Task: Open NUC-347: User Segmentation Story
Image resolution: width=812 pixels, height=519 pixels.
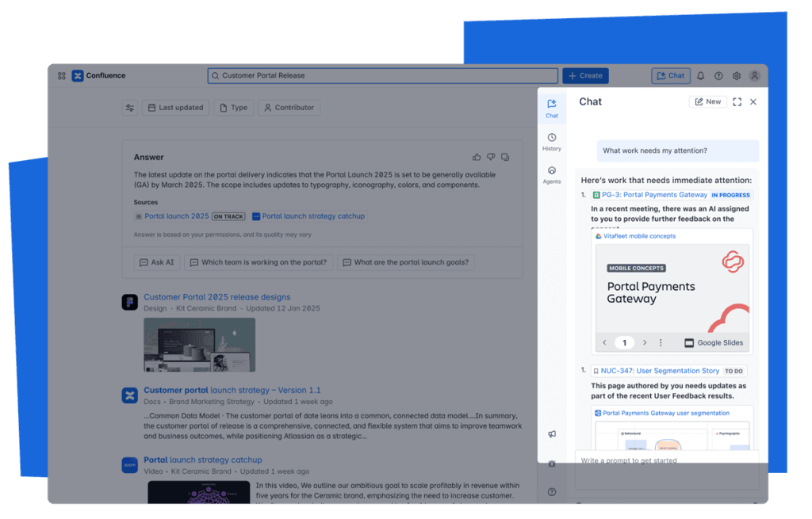Action: pos(660,371)
